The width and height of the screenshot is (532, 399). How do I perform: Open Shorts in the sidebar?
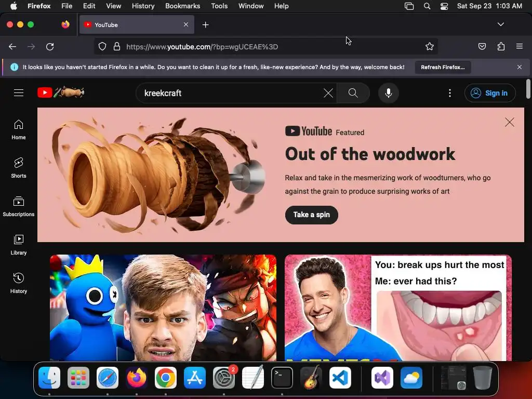coord(19,168)
